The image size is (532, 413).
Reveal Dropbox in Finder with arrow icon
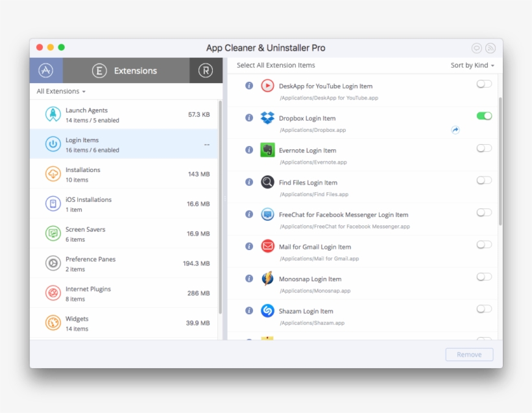pos(455,130)
